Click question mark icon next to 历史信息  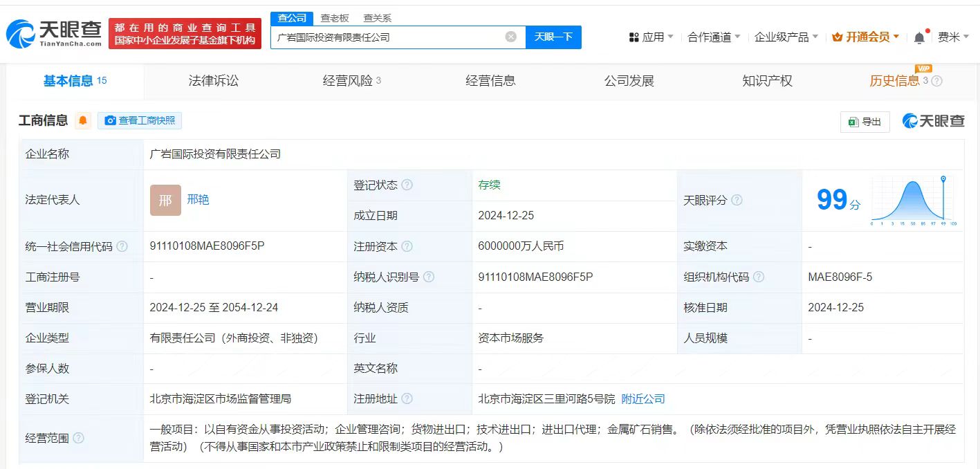937,81
